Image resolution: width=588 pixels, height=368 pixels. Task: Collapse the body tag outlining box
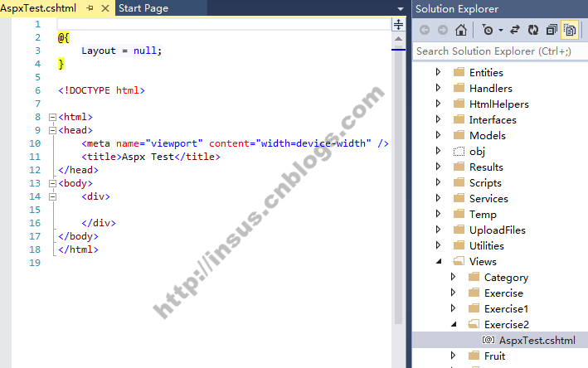click(52, 184)
